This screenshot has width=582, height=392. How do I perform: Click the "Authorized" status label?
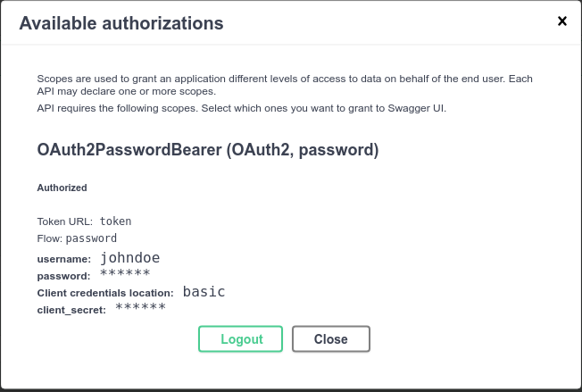62,188
